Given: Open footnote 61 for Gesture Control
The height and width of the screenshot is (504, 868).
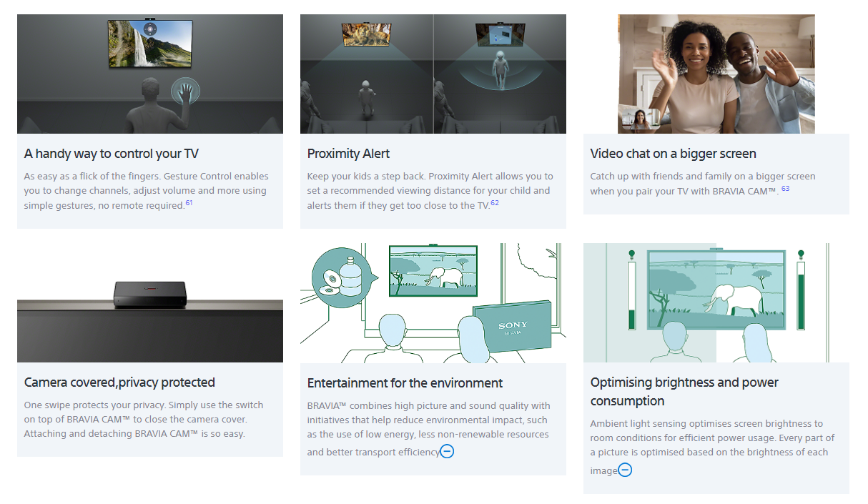Looking at the screenshot, I should 189,204.
